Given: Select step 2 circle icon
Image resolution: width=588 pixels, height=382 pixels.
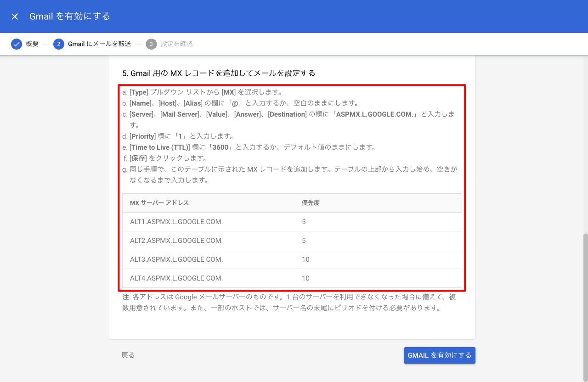Looking at the screenshot, I should 59,44.
